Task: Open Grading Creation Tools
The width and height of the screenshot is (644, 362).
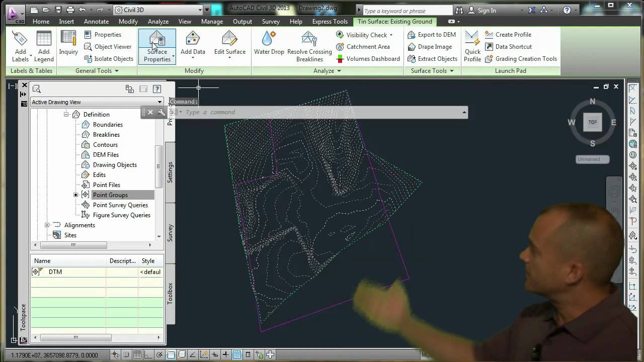Action: click(x=521, y=59)
